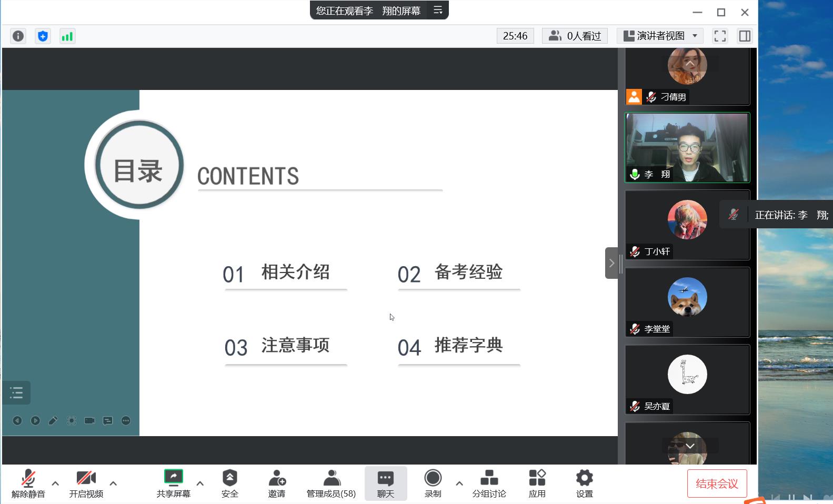
Task: Open Manage Members (管理成员) panel
Action: tap(331, 483)
